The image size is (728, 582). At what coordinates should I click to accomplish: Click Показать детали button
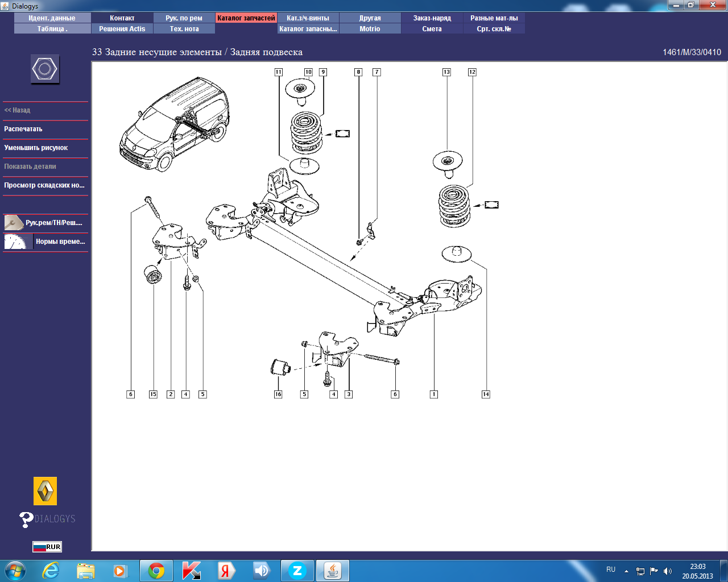coord(45,167)
